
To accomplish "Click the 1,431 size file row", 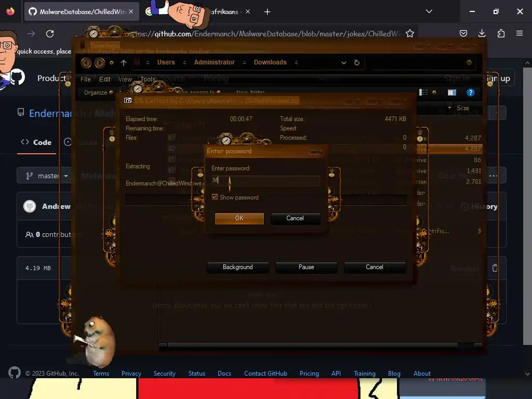I will click(x=449, y=170).
